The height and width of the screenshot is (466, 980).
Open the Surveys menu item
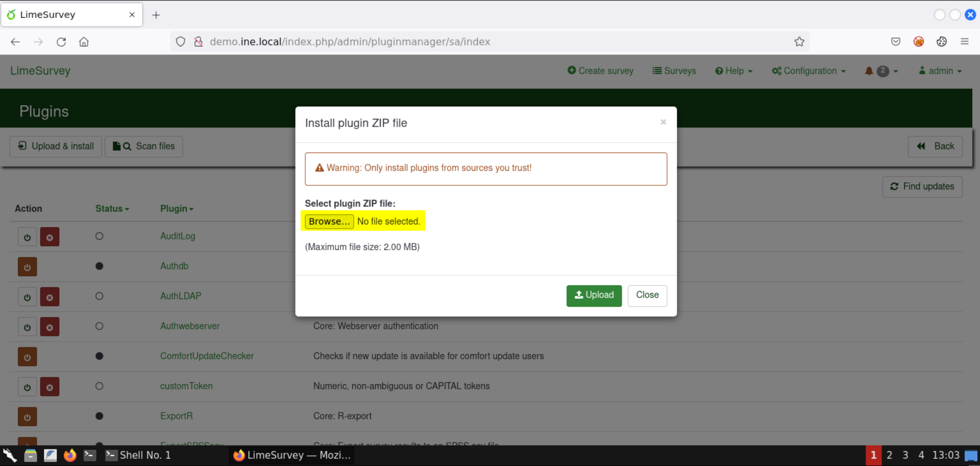pyautogui.click(x=674, y=71)
